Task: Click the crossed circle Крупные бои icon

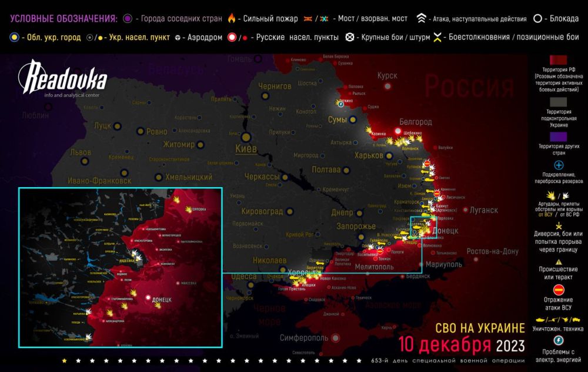Action: [349, 37]
